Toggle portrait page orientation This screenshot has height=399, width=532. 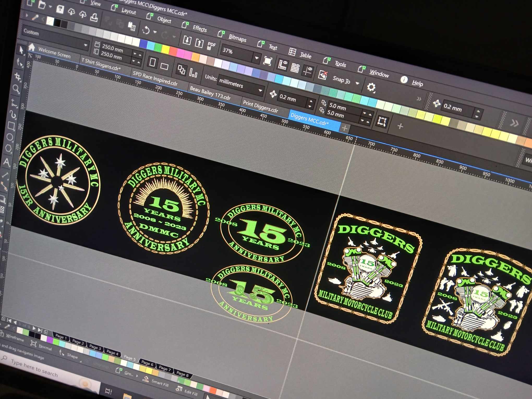pos(153,63)
